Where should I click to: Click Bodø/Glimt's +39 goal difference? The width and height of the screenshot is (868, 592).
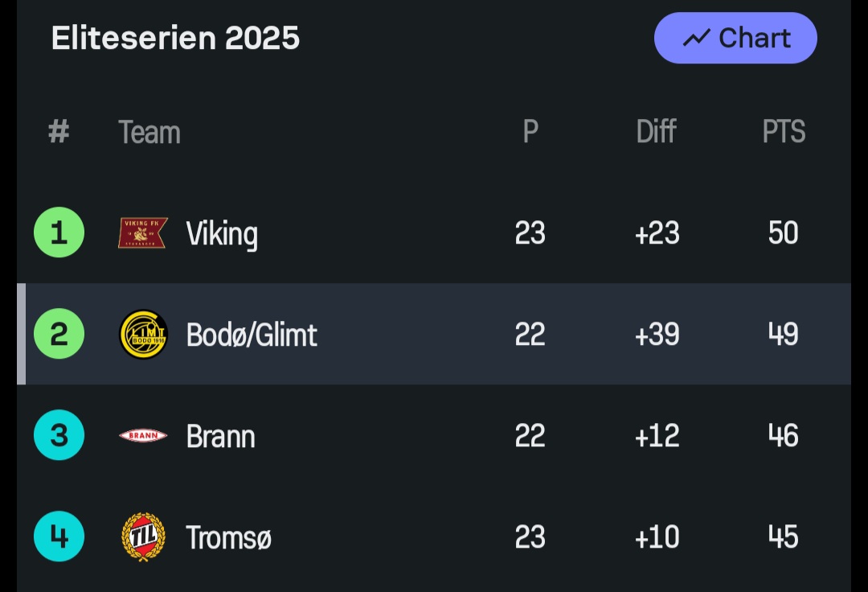click(x=657, y=335)
